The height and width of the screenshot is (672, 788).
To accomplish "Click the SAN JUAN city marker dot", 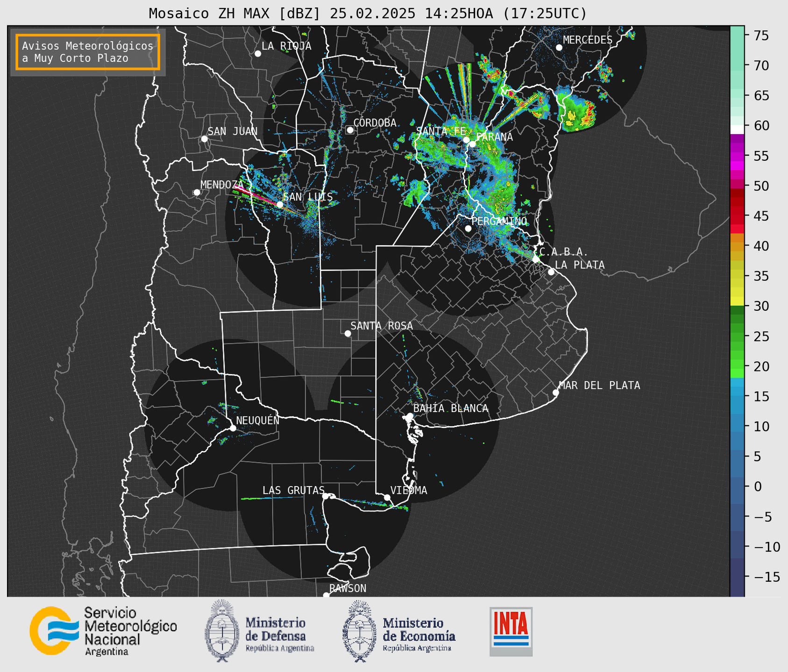I will pyautogui.click(x=204, y=139).
